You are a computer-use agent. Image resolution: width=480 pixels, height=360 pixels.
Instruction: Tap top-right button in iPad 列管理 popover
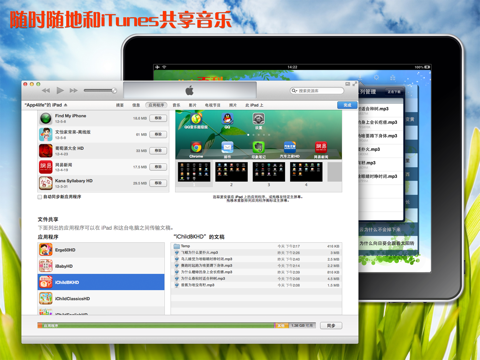tap(394, 92)
